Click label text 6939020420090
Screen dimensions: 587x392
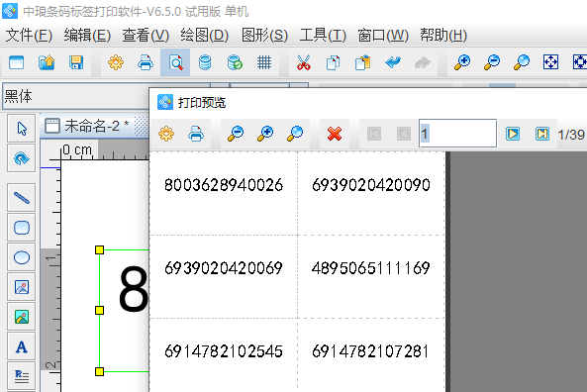click(x=371, y=185)
